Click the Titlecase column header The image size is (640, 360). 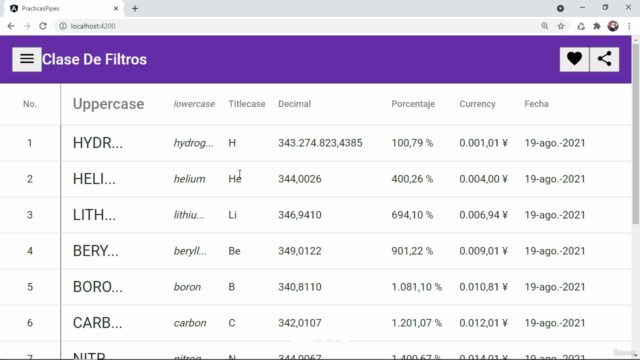247,104
